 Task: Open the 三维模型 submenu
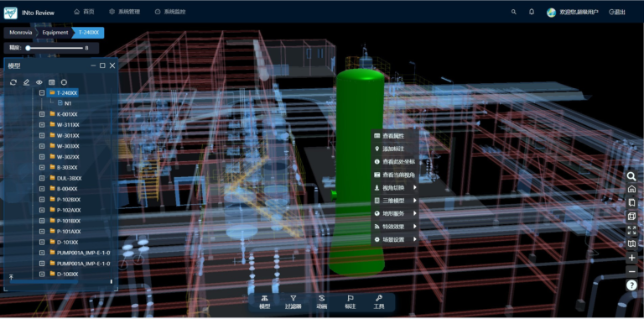tap(395, 201)
